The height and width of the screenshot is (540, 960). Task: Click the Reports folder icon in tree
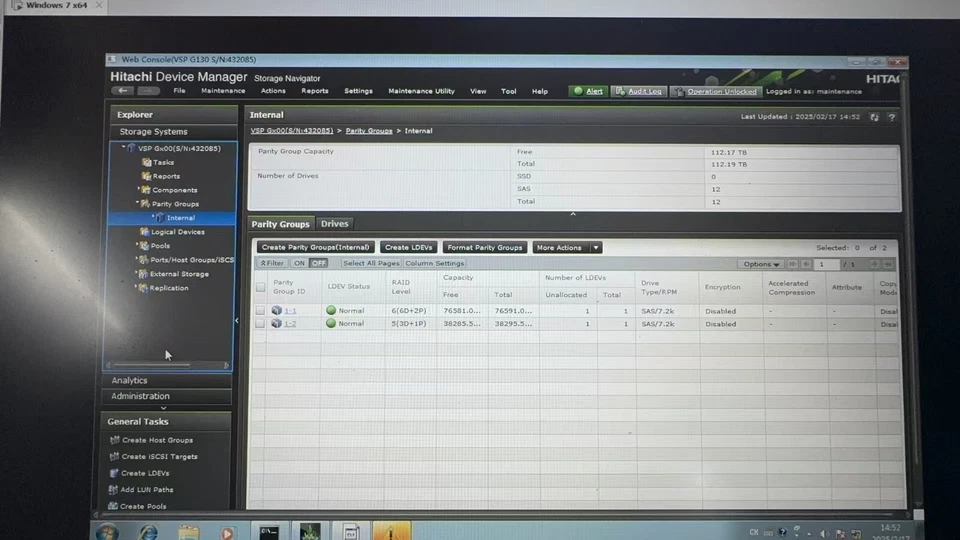[146, 176]
